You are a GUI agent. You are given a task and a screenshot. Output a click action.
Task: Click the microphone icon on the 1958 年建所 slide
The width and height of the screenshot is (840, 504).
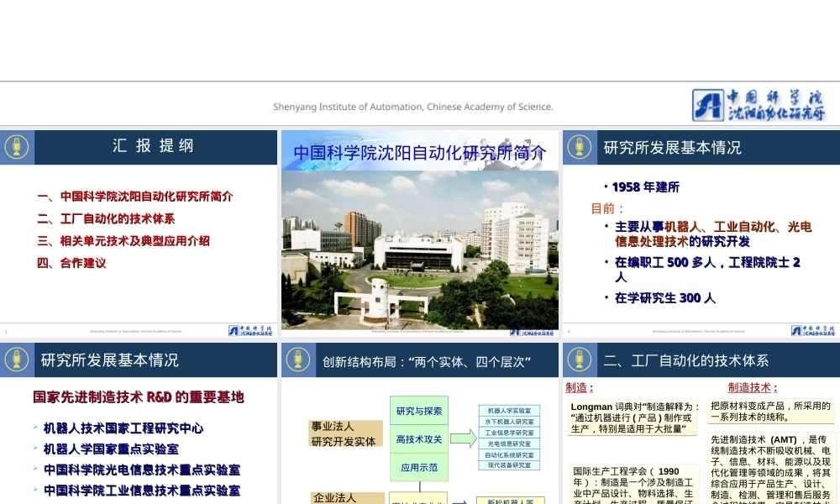tap(579, 147)
